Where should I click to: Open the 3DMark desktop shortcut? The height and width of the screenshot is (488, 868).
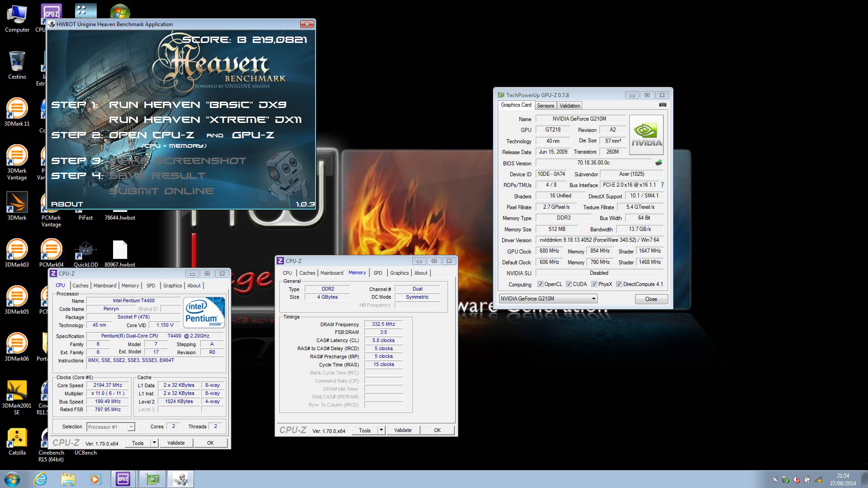click(17, 206)
